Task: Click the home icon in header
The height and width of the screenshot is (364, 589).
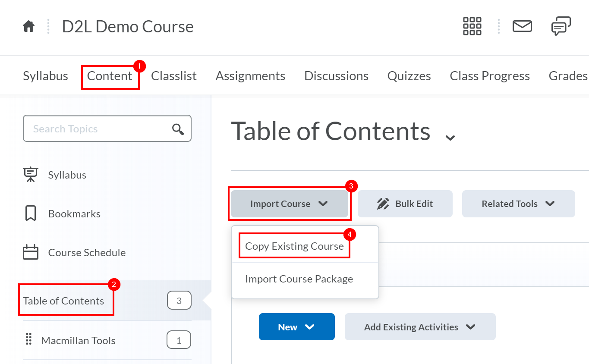Action: 29,27
